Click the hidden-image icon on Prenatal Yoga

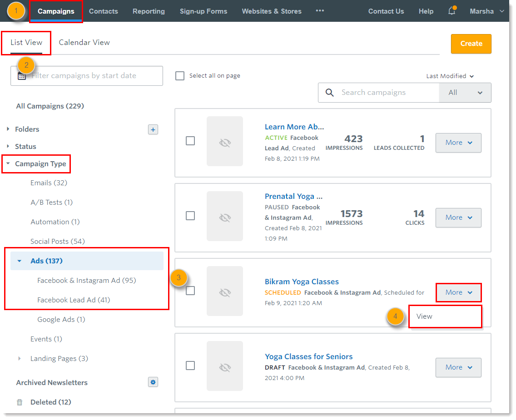(225, 216)
